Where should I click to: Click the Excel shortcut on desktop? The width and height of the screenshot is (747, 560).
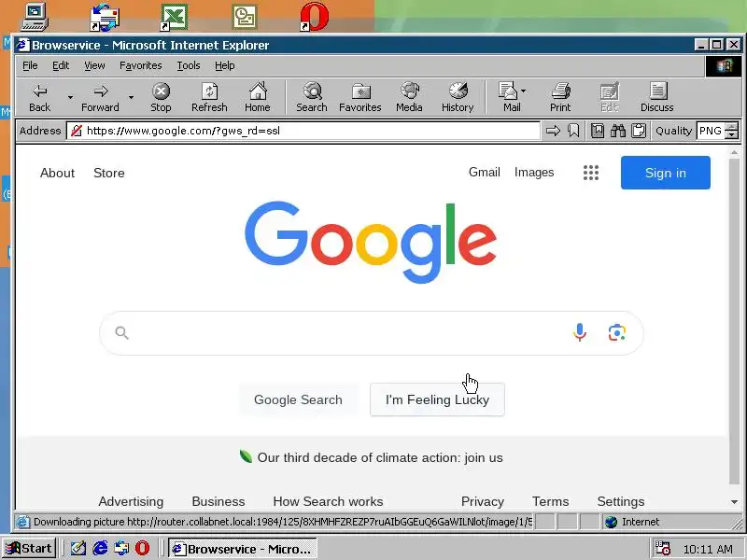(174, 17)
